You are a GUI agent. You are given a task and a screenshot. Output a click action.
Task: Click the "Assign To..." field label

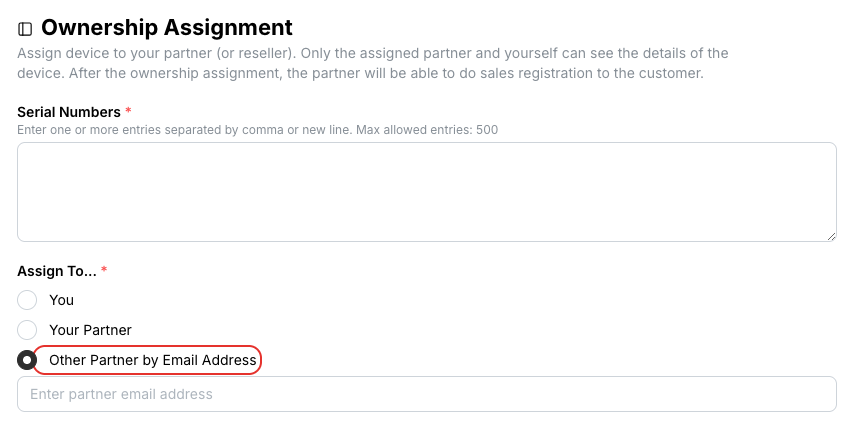[x=57, y=271]
